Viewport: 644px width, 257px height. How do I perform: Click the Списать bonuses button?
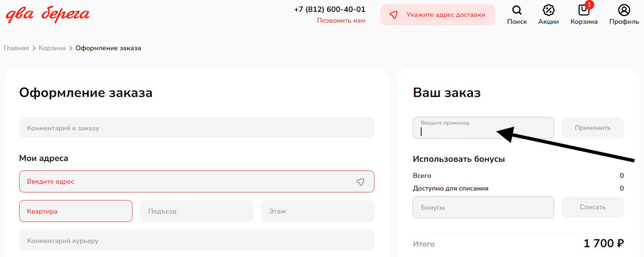[x=592, y=207]
